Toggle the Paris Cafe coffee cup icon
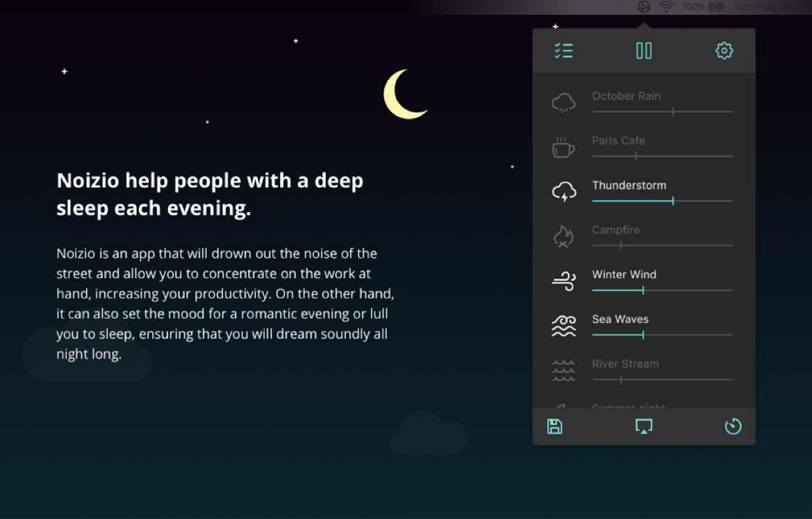Screen dimensions: 812x519 pyautogui.click(x=563, y=148)
